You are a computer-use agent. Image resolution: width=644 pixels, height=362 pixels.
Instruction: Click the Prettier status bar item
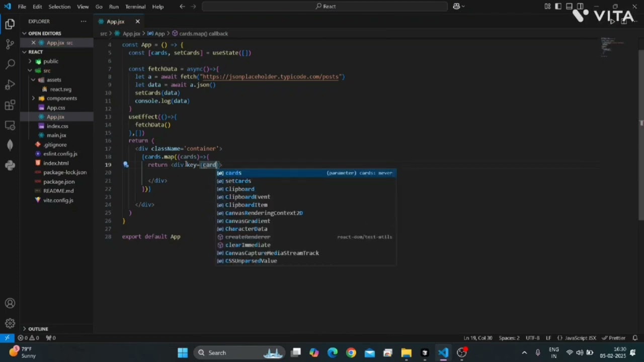[613, 338]
